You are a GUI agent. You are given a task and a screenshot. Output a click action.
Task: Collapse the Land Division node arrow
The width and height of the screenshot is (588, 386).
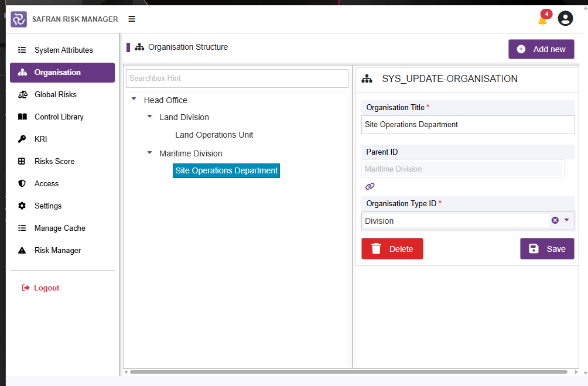point(149,117)
